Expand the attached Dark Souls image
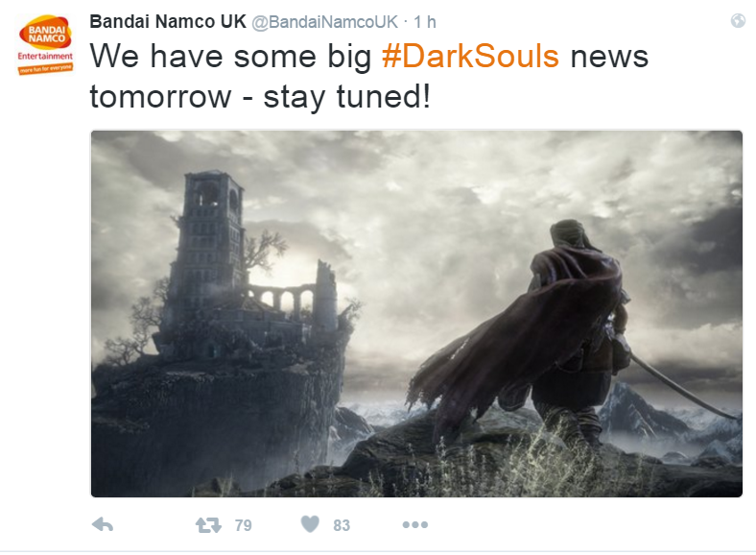The width and height of the screenshot is (756, 555). [416, 314]
